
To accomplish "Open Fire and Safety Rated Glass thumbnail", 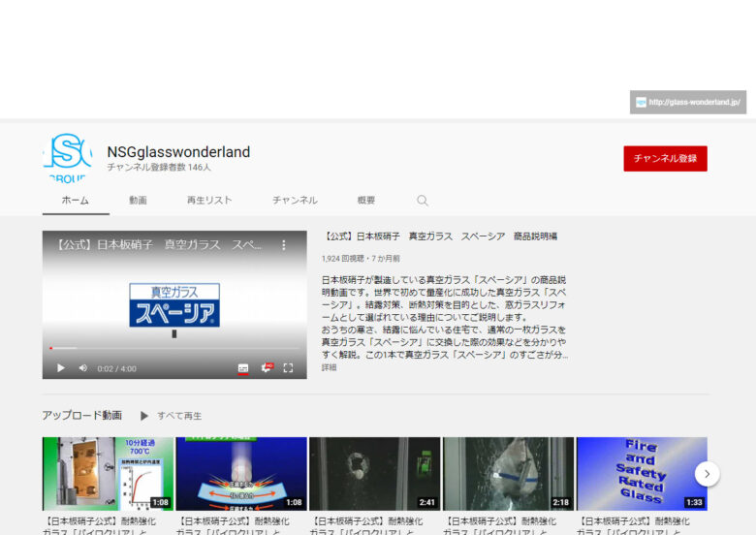I will pos(642,474).
